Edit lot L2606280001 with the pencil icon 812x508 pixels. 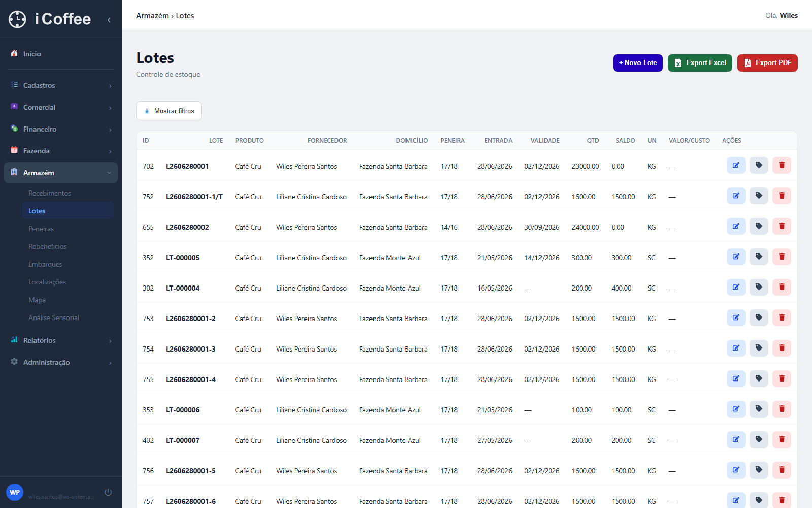pyautogui.click(x=736, y=165)
